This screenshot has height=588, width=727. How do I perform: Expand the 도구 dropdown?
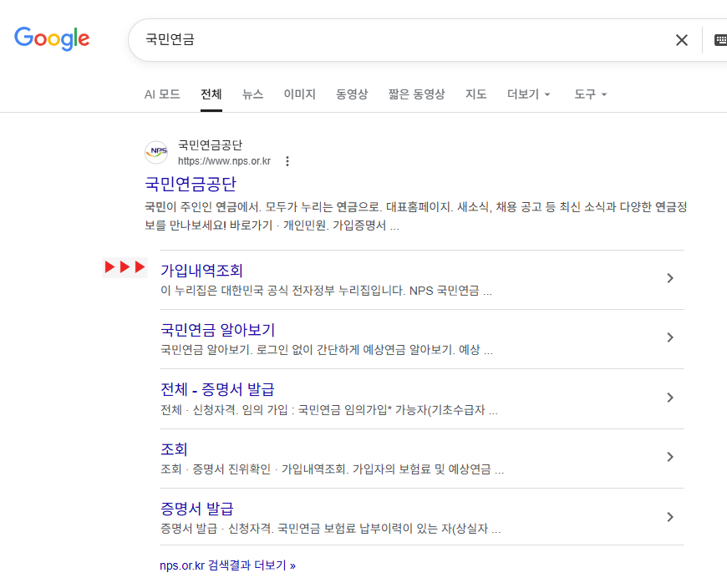590,94
